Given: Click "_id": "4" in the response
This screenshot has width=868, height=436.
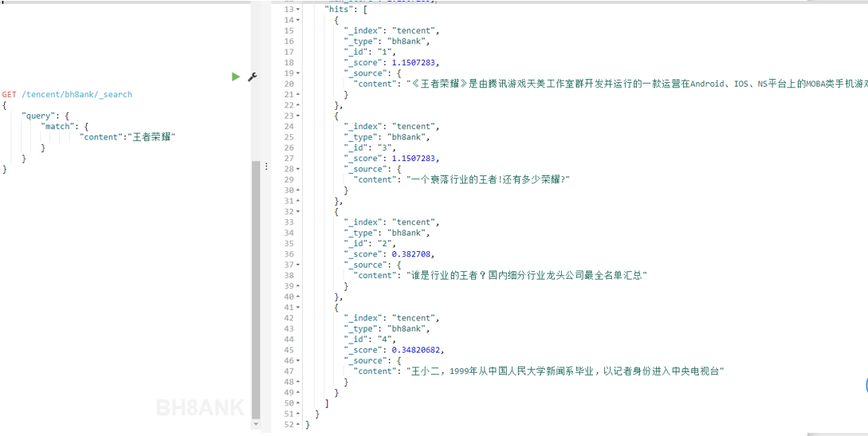Looking at the screenshot, I should point(369,340).
